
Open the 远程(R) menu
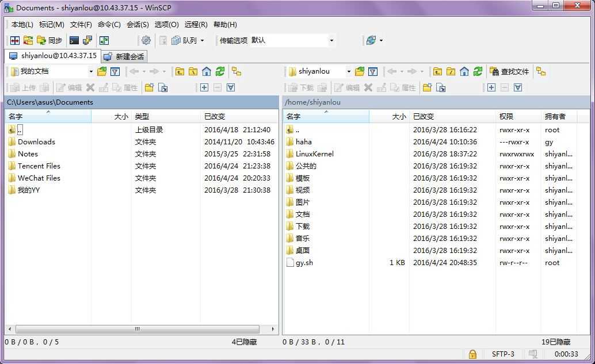click(196, 25)
